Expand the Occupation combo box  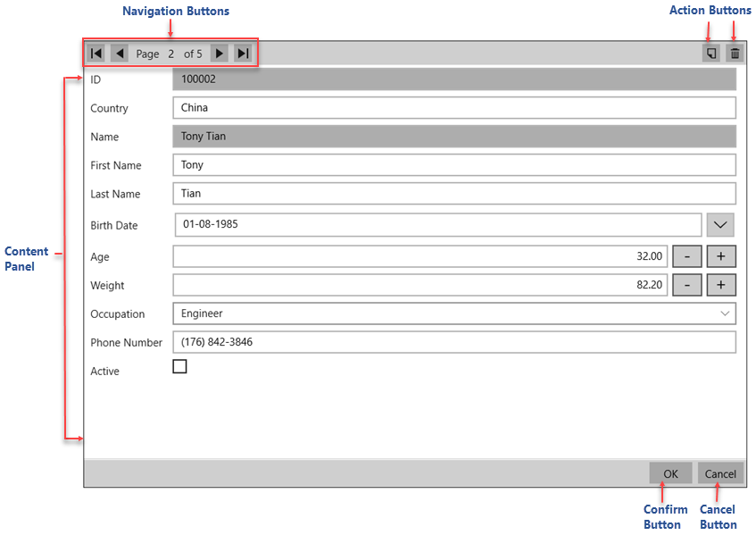tap(724, 313)
